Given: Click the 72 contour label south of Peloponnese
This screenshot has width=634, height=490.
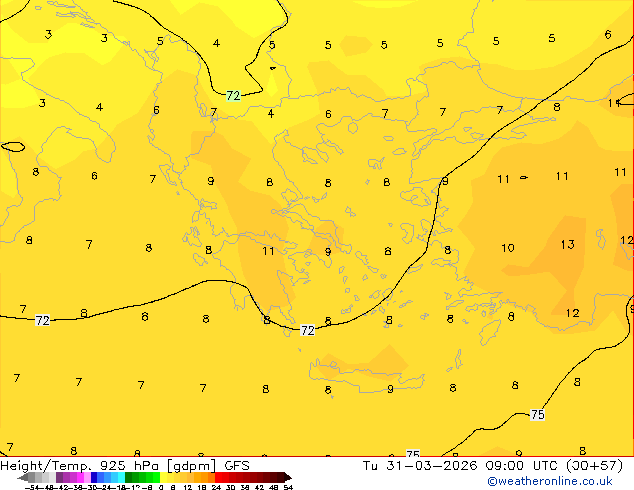Looking at the screenshot, I should tap(308, 330).
